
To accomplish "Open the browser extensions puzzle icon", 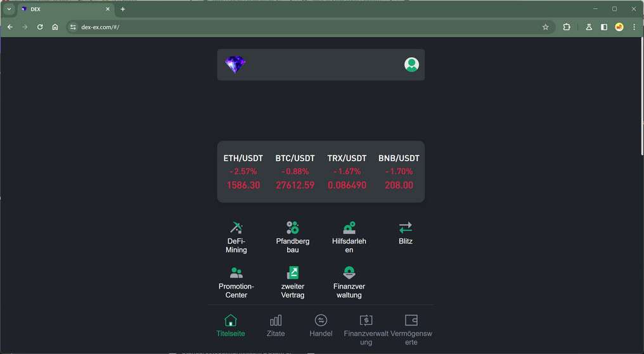I will [567, 27].
